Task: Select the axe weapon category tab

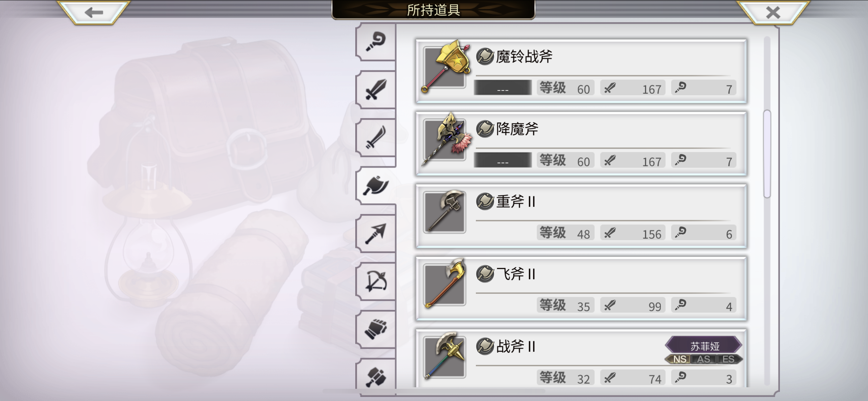Action: point(376,186)
